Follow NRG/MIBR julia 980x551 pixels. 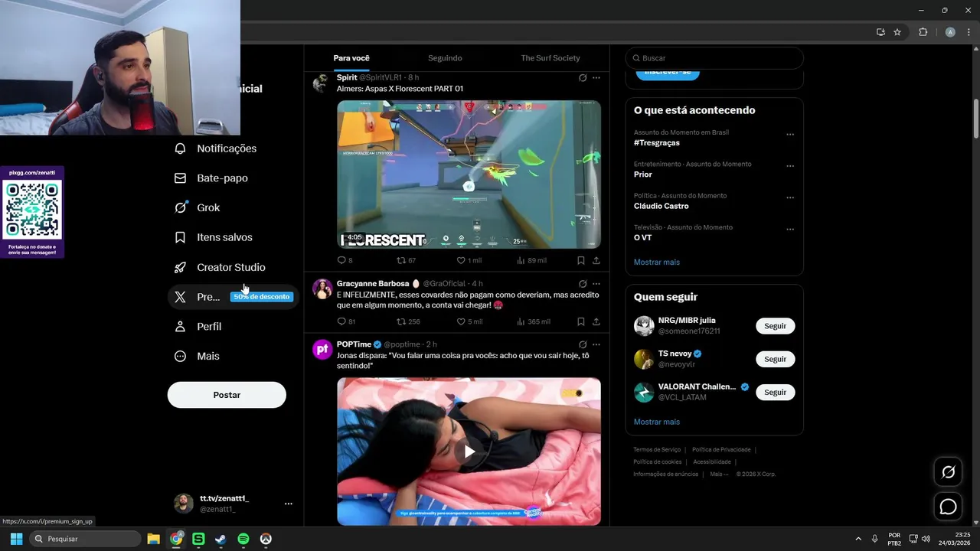776,326
